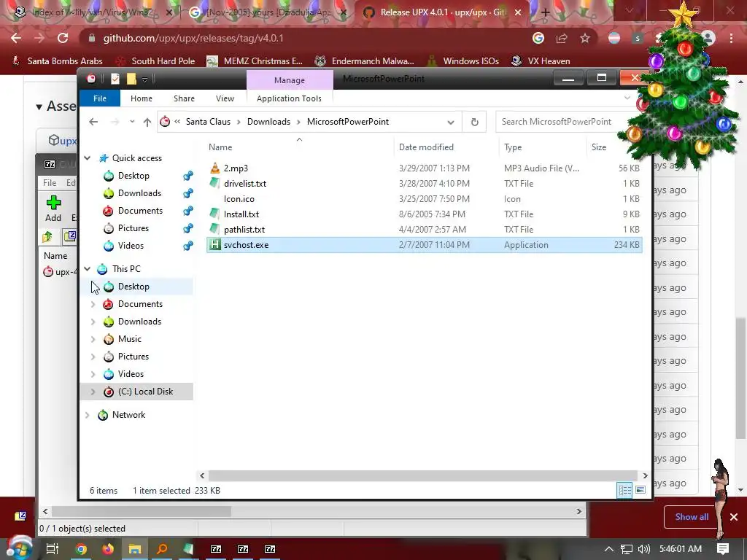This screenshot has width=747, height=560.
Task: Sort files by Date modified column
Action: coord(426,147)
